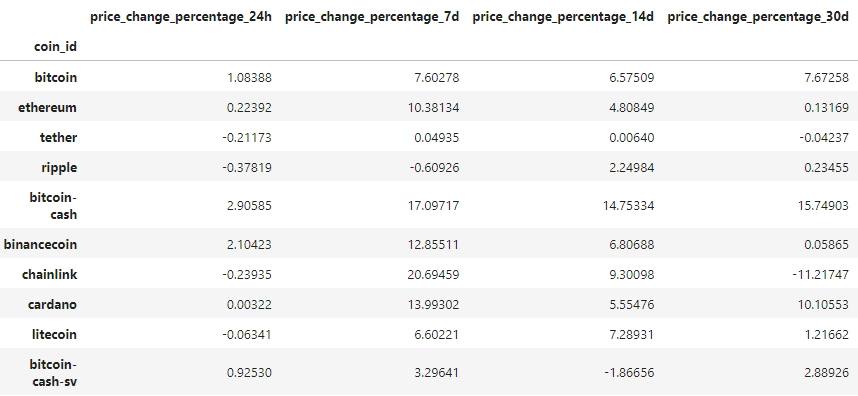The image size is (858, 396).
Task: Select the bitcoin-cash-sv row label
Action: 54,372
